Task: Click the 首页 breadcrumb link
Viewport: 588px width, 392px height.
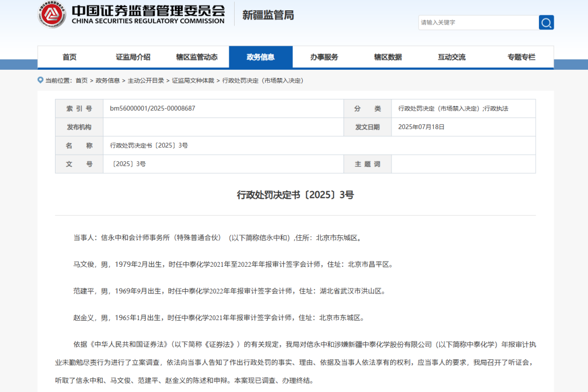Action: click(x=81, y=81)
